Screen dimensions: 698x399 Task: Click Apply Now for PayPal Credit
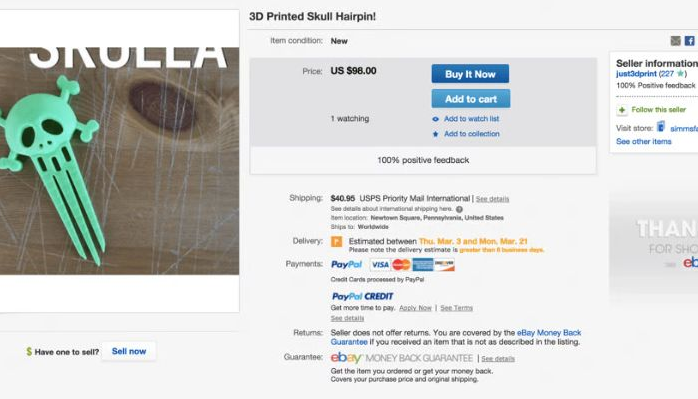pos(415,308)
